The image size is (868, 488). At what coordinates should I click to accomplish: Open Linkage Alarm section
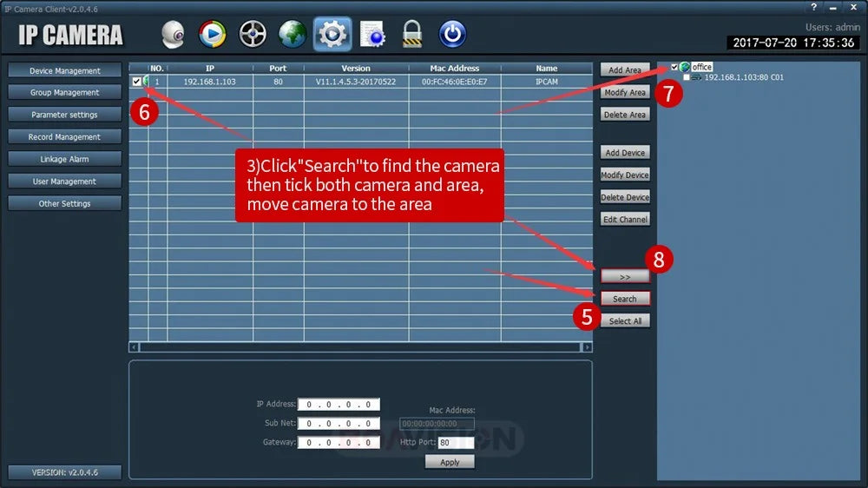click(65, 159)
